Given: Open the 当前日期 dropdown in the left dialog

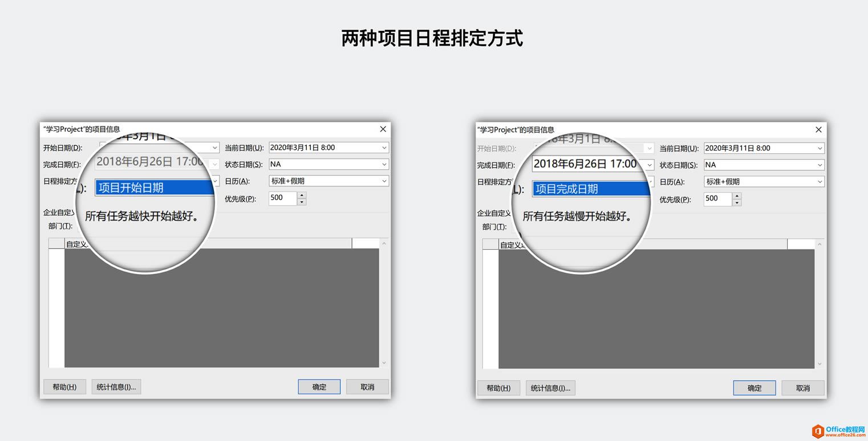Looking at the screenshot, I should pos(383,147).
